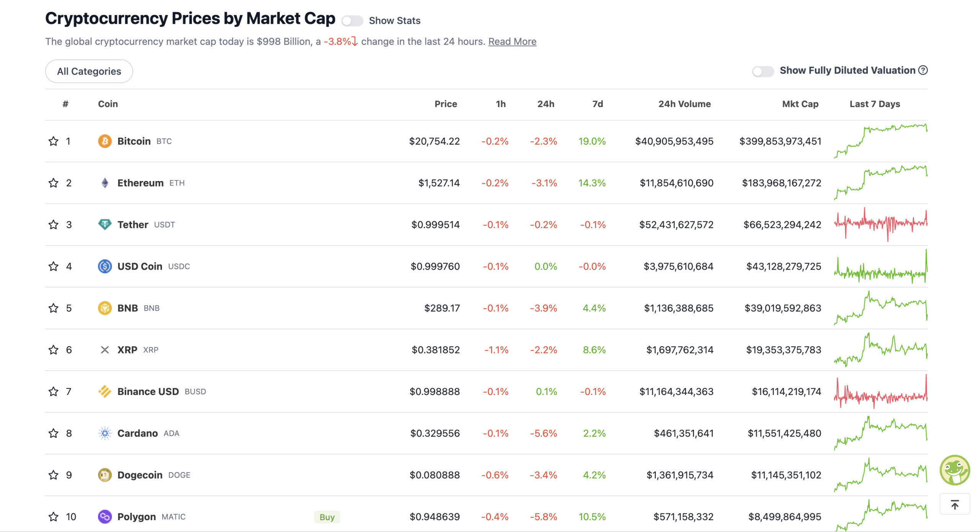Click the Cardano logo icon
980x532 pixels.
click(105, 434)
